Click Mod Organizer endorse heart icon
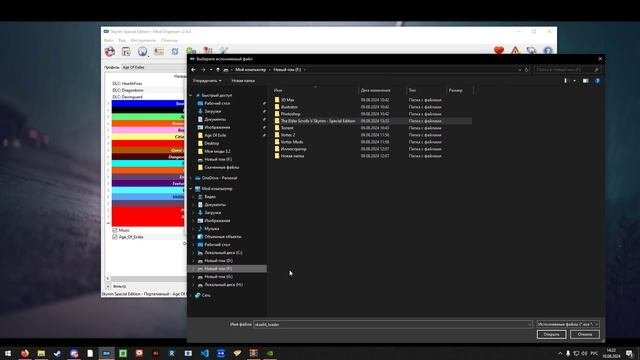The image size is (640, 360). click(499, 51)
